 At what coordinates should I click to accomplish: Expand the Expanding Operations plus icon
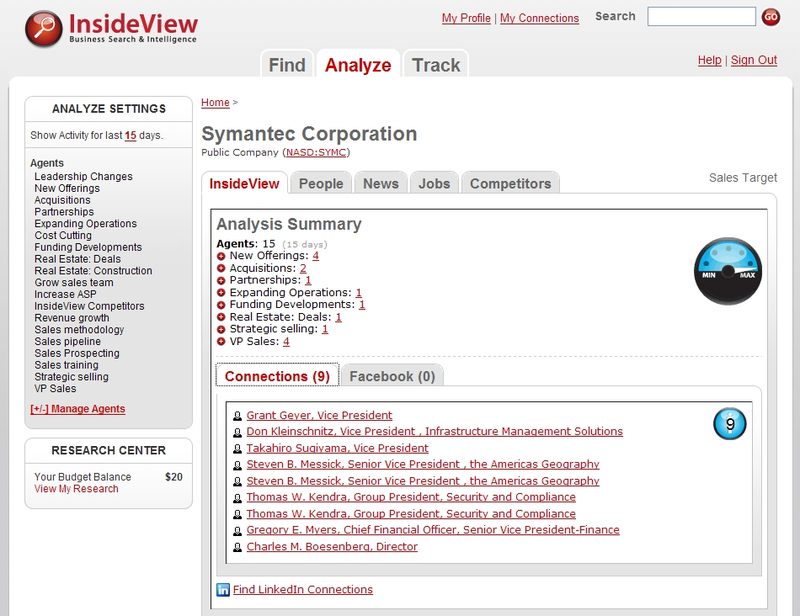tap(221, 293)
